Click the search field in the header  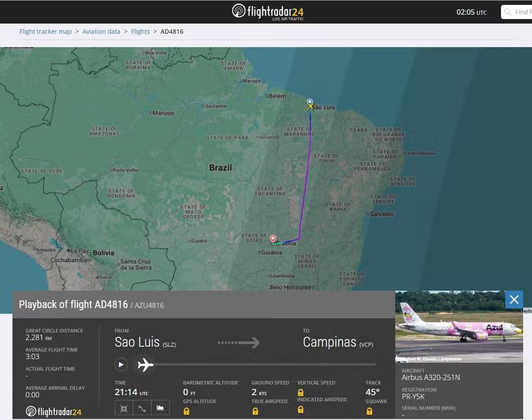(x=519, y=12)
